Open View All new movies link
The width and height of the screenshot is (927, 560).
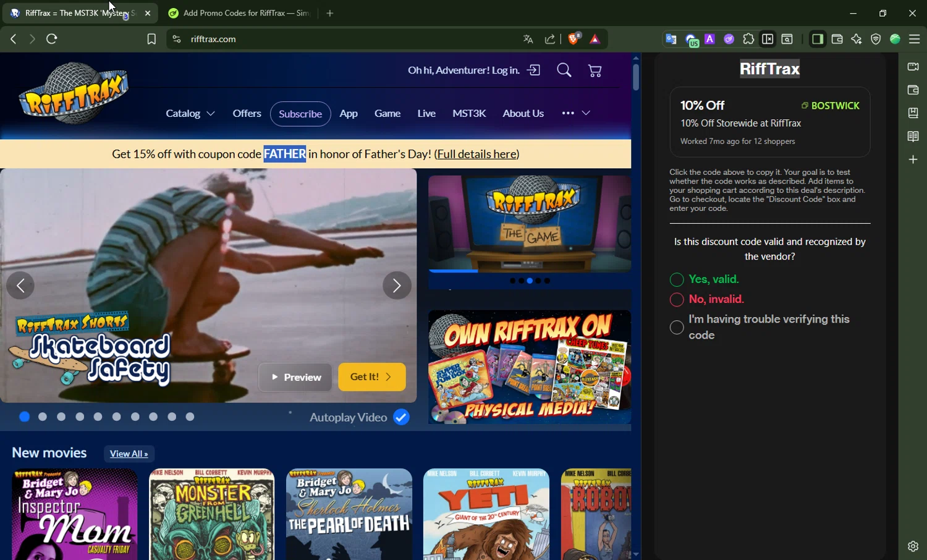pos(129,454)
